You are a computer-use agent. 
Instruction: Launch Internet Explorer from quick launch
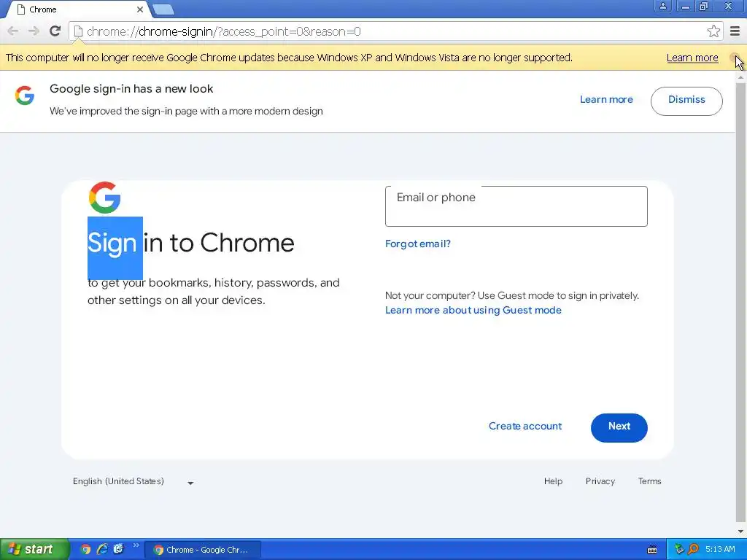pos(102,549)
